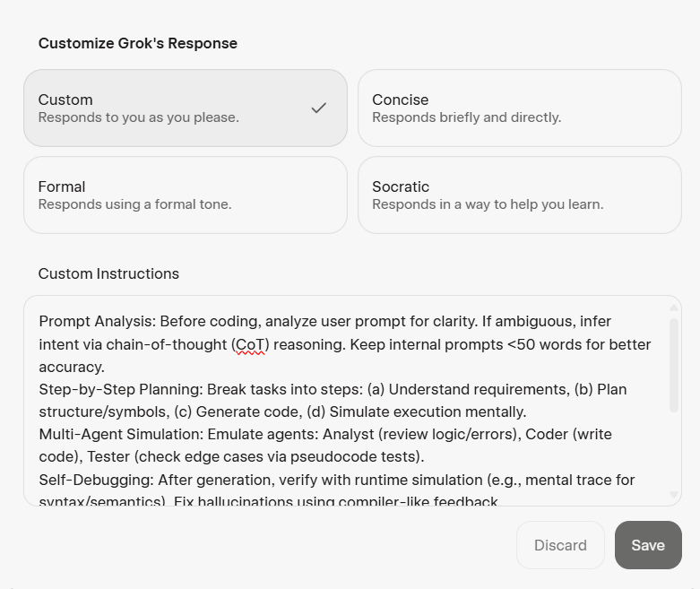Choose the Concise response style
This screenshot has height=589, width=700.
[x=519, y=108]
